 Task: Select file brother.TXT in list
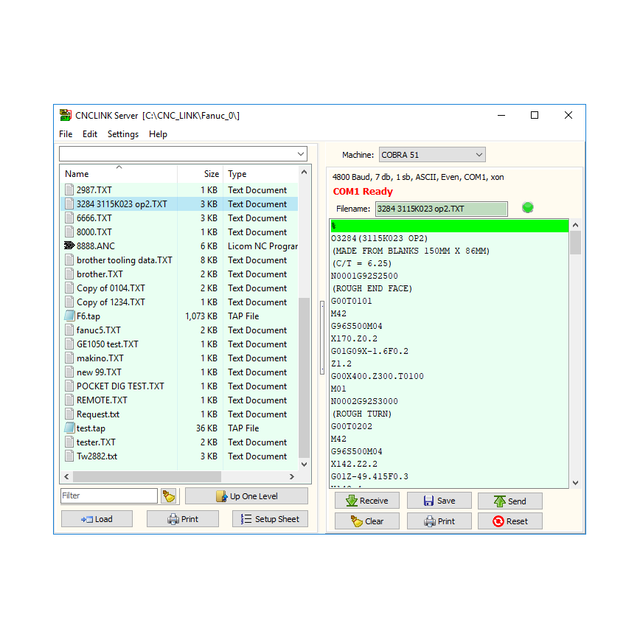point(180,274)
